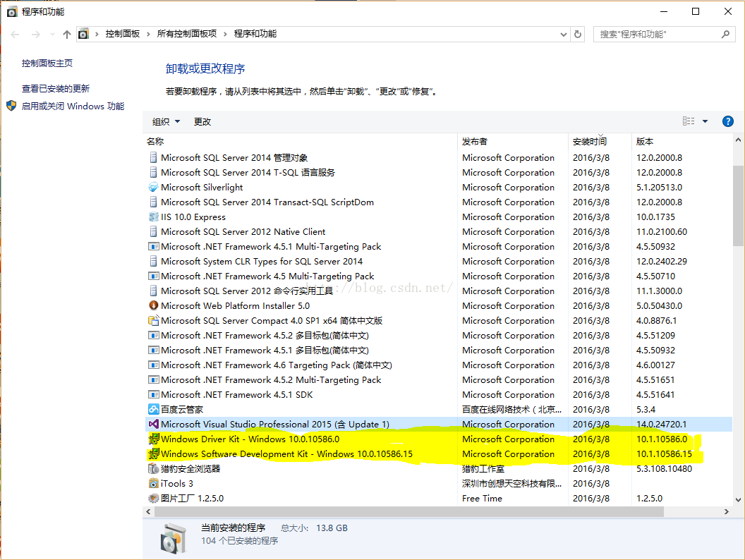Click the Windows Software Development Kit icon

(x=154, y=454)
